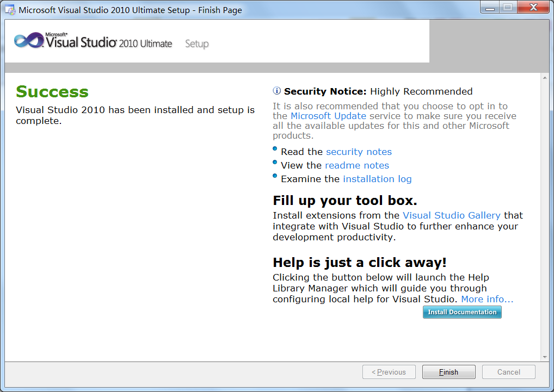The height and width of the screenshot is (392, 554).
Task: Click the gray 'Setup' header text
Action: pyautogui.click(x=197, y=43)
